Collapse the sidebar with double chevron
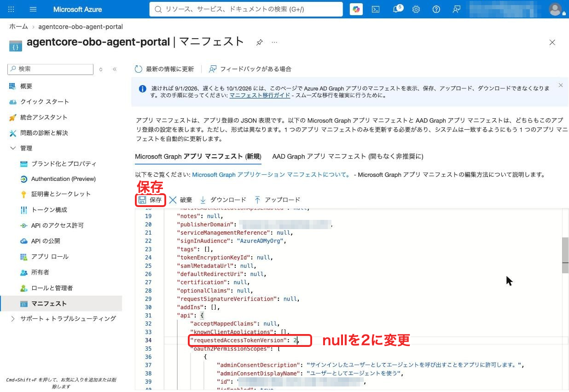This screenshot has width=569, height=392. [115, 69]
